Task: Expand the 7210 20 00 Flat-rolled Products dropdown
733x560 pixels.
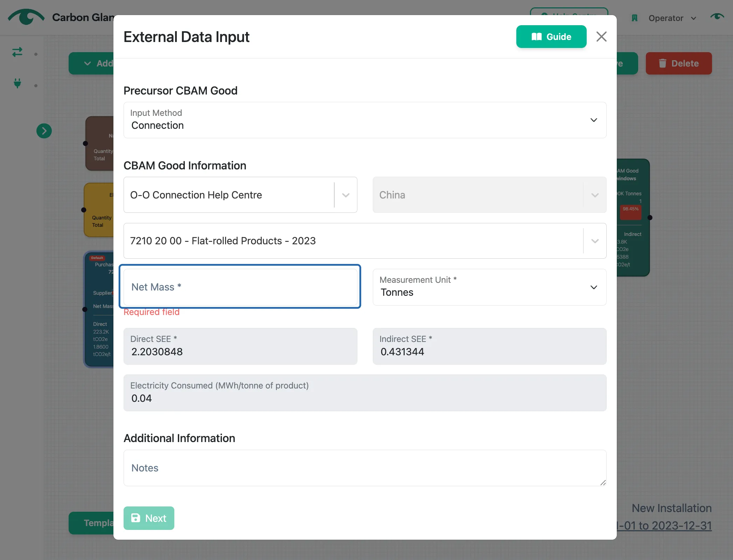Action: point(365,241)
